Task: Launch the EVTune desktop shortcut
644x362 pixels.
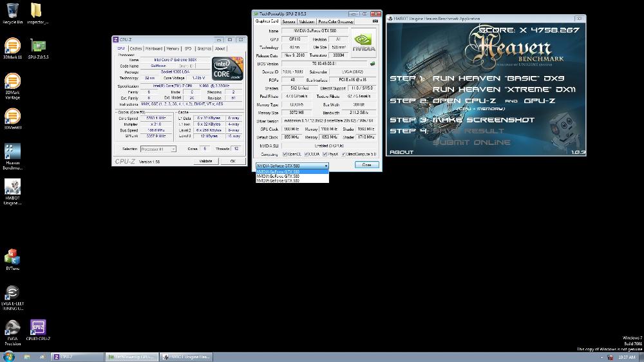Action: (12, 260)
